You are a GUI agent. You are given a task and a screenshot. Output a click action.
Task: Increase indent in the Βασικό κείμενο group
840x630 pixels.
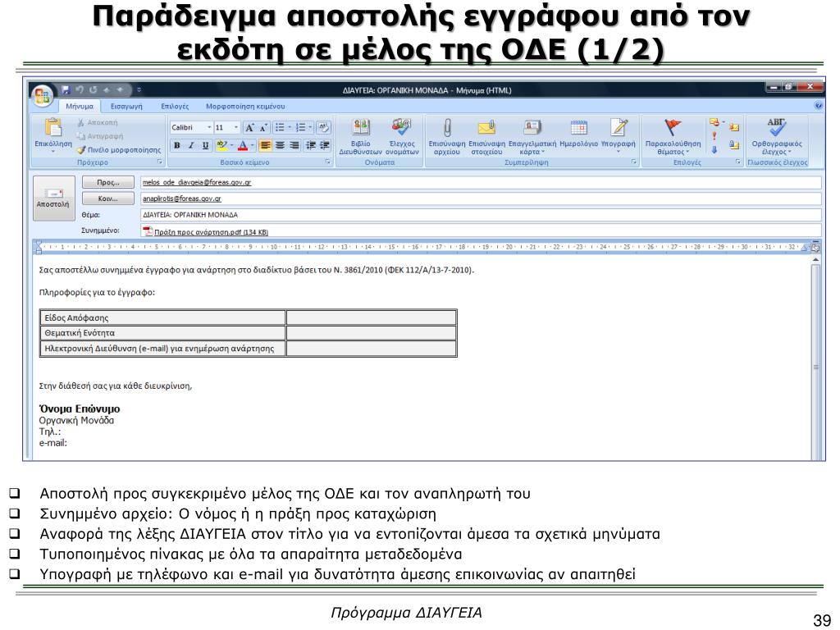(324, 145)
